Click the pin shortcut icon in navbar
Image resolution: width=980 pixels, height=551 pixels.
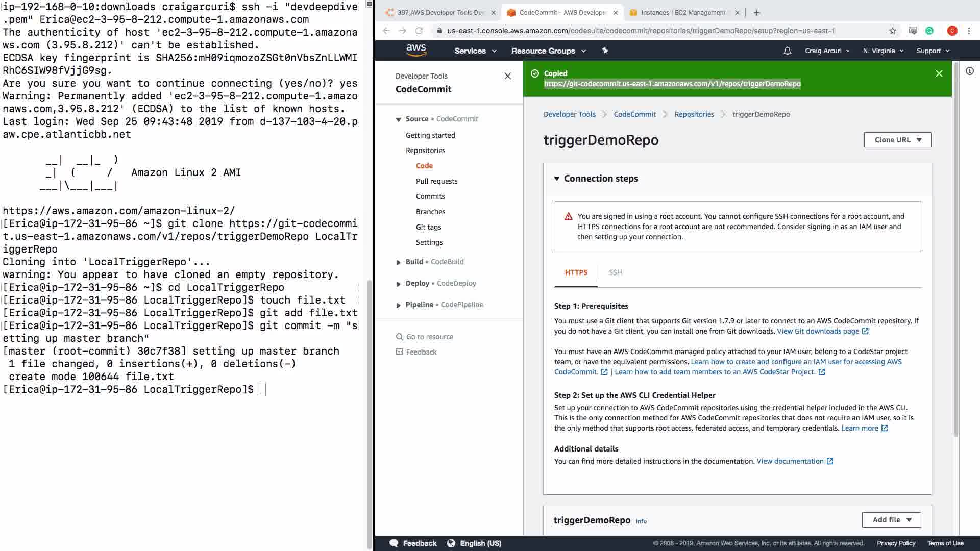click(605, 51)
